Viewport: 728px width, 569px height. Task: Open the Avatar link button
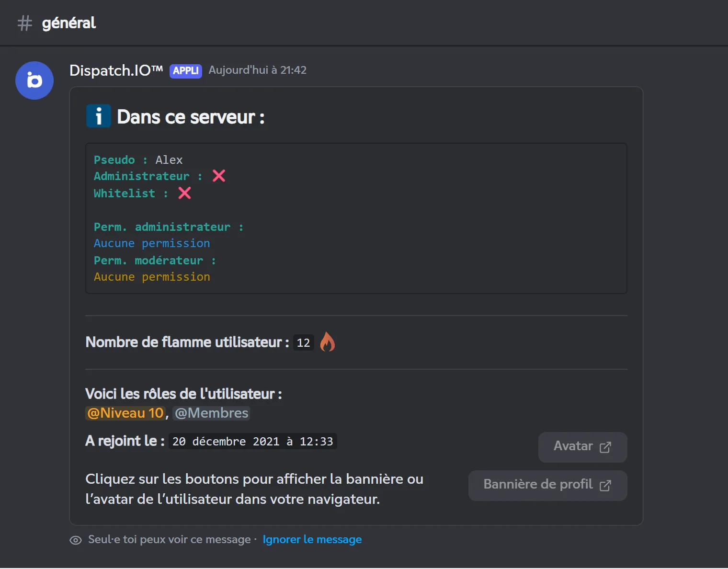582,447
